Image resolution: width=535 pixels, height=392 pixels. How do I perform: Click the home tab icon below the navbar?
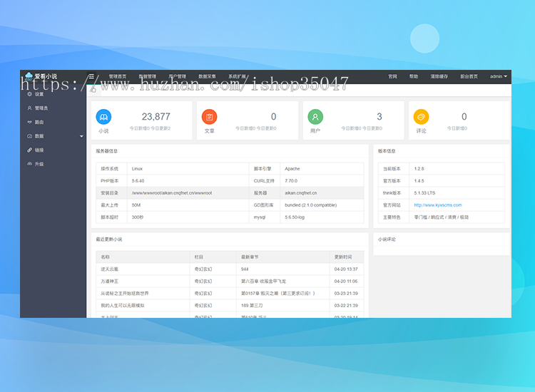click(93, 90)
